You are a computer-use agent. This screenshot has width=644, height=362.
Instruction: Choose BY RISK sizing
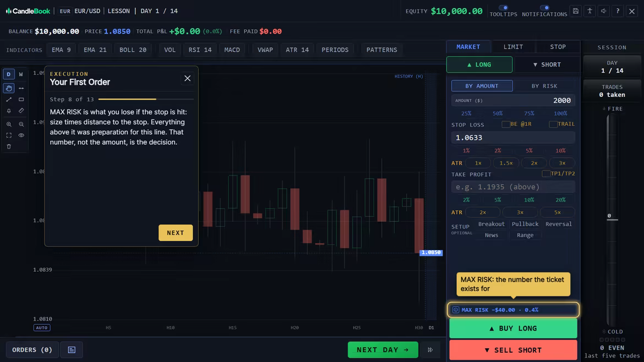click(x=544, y=86)
